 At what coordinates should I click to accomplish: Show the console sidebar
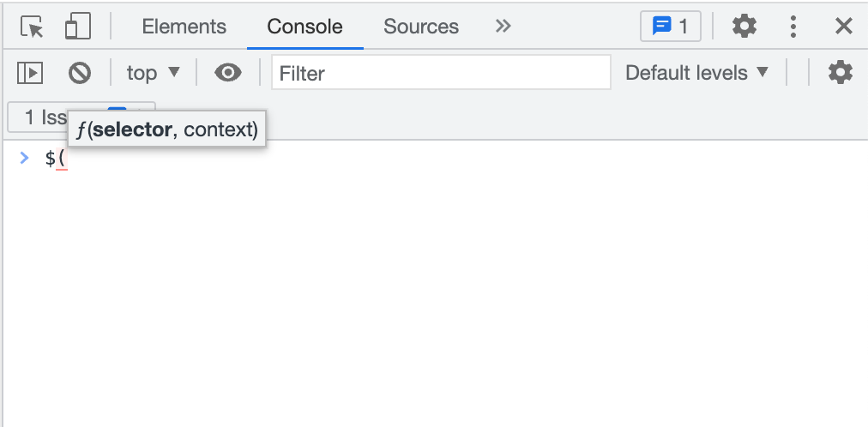(30, 73)
